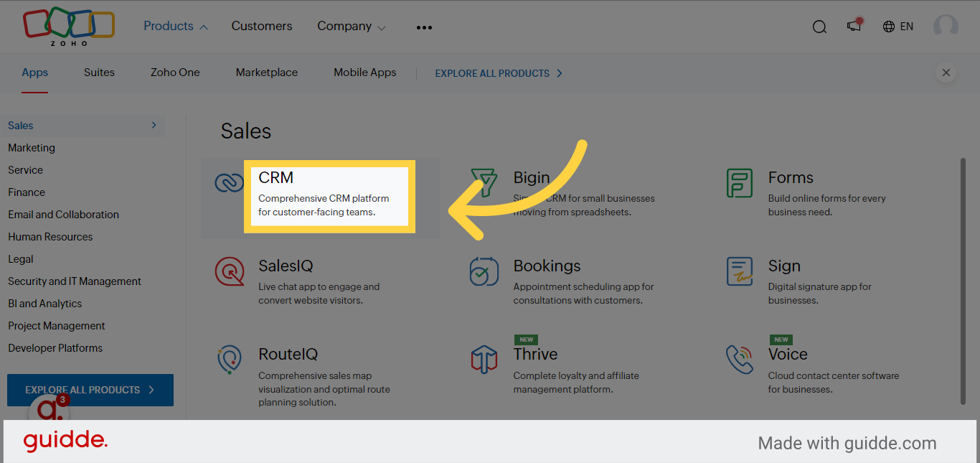980x463 pixels.
Task: Click the top Explore All Products link
Action: coord(499,73)
